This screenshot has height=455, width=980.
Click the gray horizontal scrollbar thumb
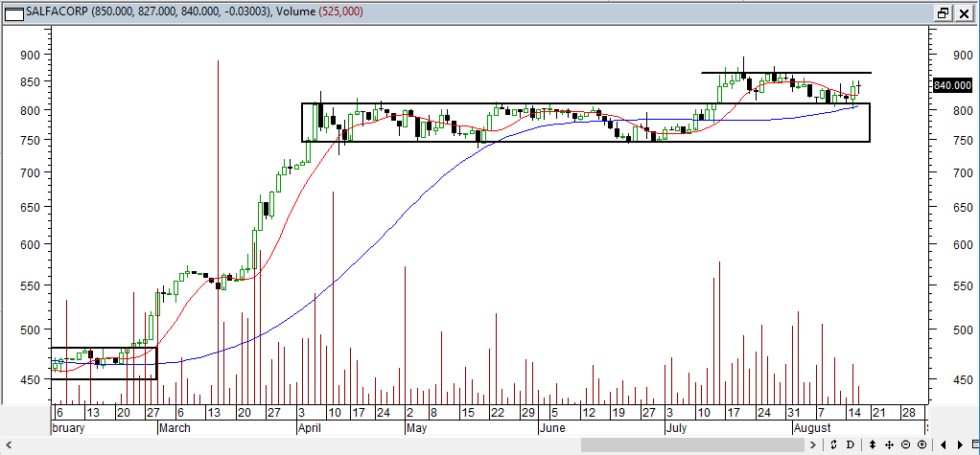[692, 445]
